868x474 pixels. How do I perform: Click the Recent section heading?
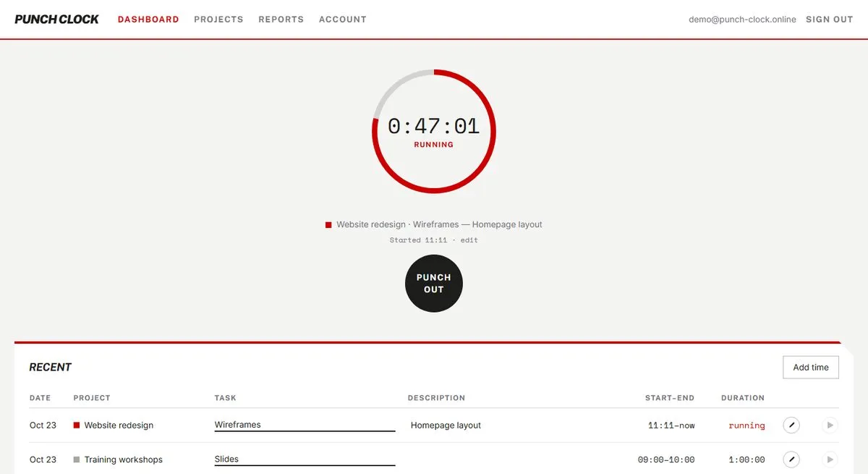pos(50,368)
